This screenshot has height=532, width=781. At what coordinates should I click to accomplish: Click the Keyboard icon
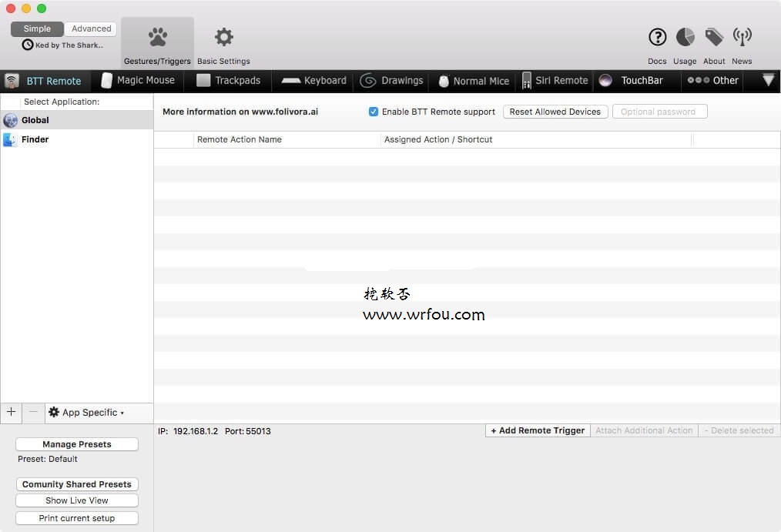(291, 81)
